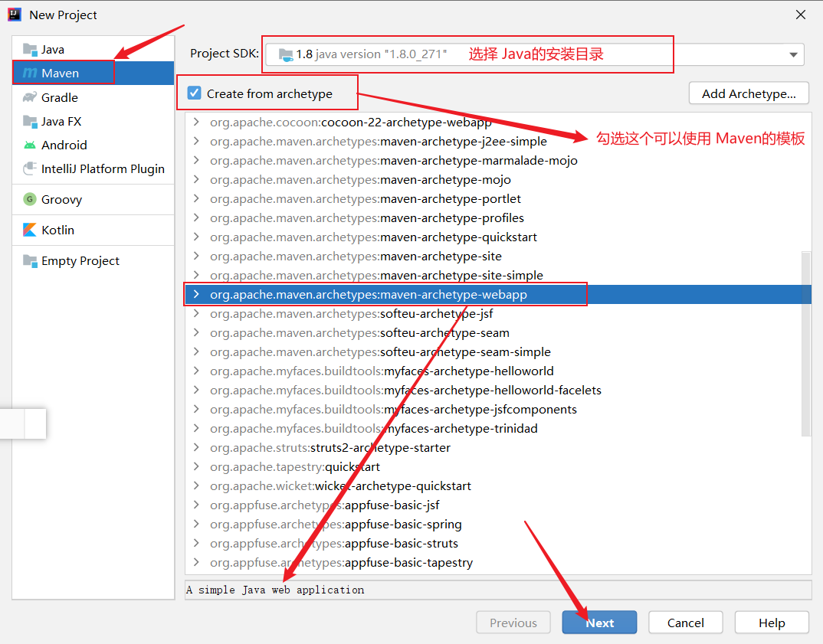Select myfaces-archetype-helloworld-facelets row
This screenshot has height=644, width=823.
tap(498, 390)
